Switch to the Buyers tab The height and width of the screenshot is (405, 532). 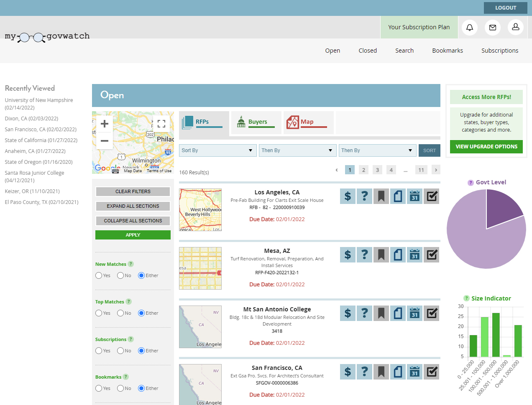click(257, 122)
